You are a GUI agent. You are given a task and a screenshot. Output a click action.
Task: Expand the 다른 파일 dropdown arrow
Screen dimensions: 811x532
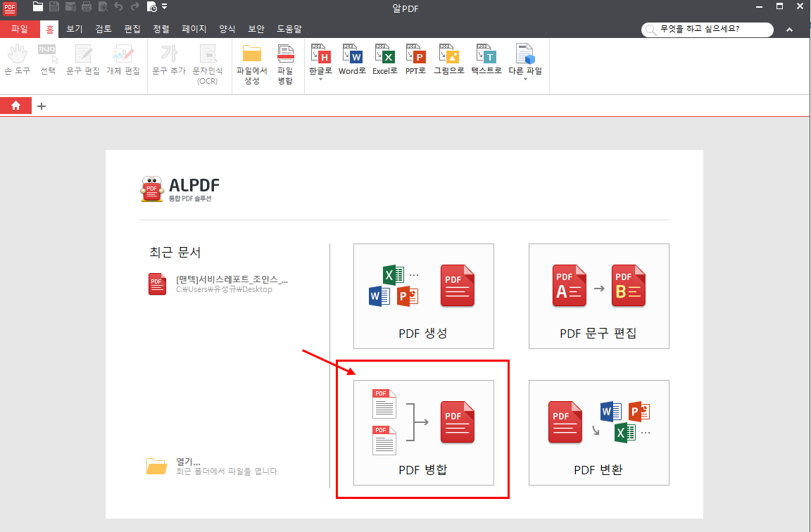pos(525,80)
